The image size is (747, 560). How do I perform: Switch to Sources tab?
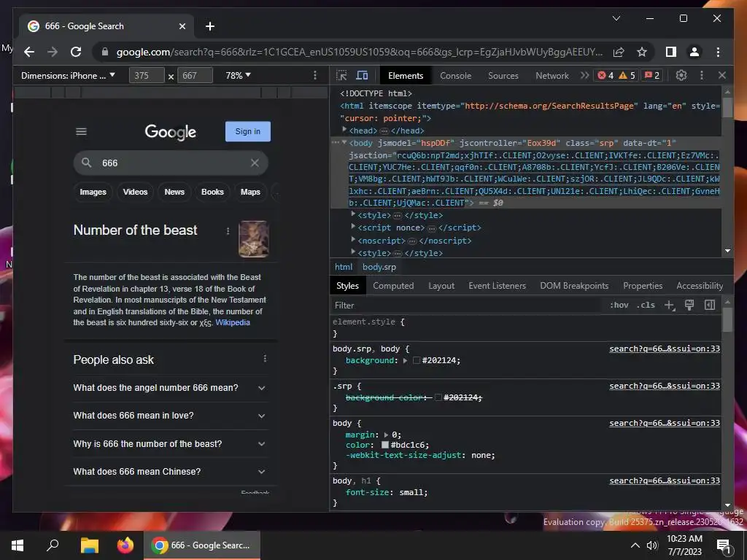[503, 75]
